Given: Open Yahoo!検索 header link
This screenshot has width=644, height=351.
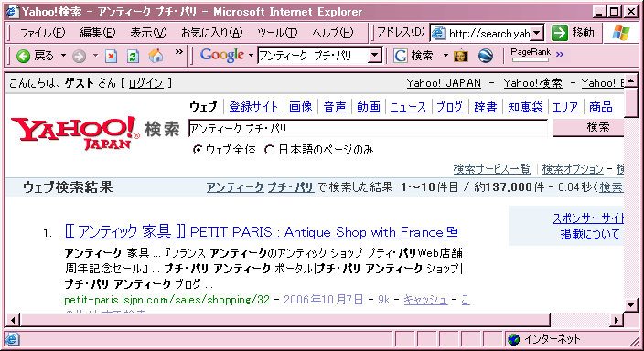Looking at the screenshot, I should (x=532, y=83).
